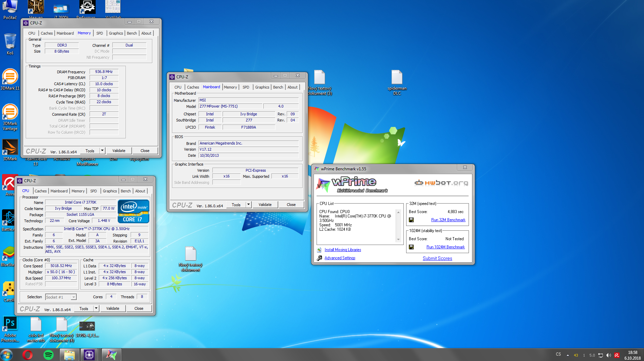
Task: Show hidden tray icons arrow
Action: [568, 355]
